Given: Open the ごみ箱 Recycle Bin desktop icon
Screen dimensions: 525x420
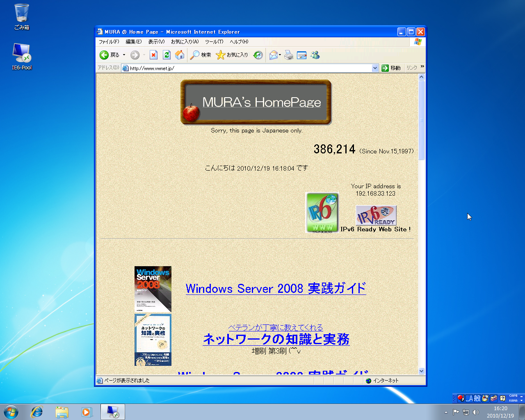Looking at the screenshot, I should 22,17.
